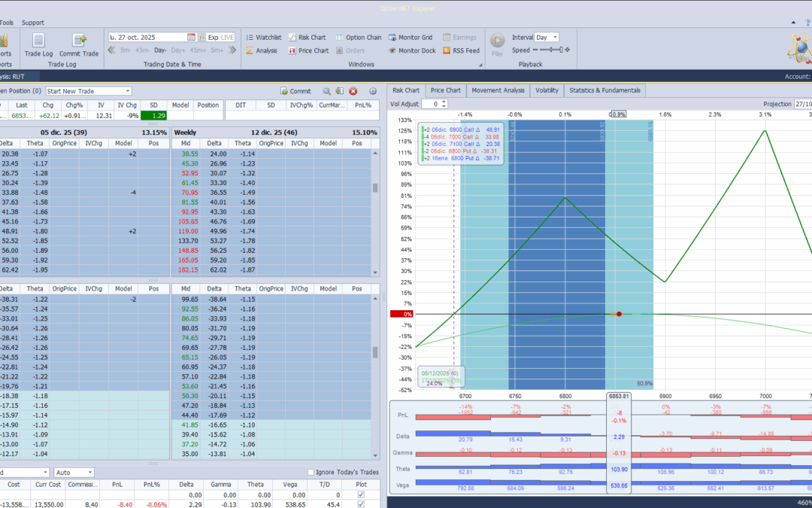Click the import trade icon next to magnifier
812x508 pixels.
340,91
